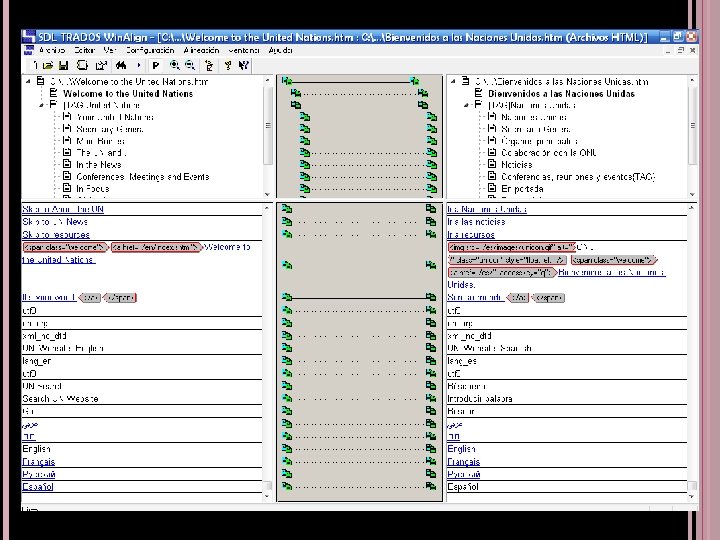
Task: Select Welcome to the United Nations tree item
Action: [128, 93]
